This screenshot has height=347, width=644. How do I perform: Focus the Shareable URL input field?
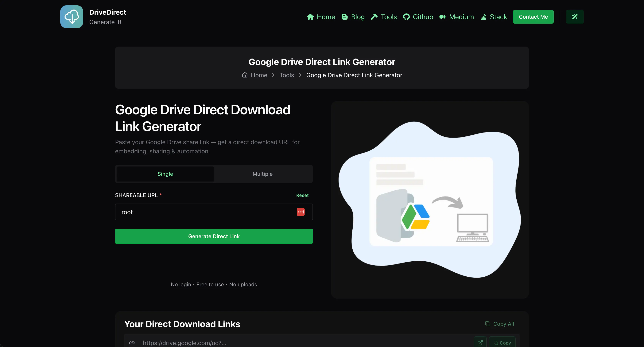[214, 212]
